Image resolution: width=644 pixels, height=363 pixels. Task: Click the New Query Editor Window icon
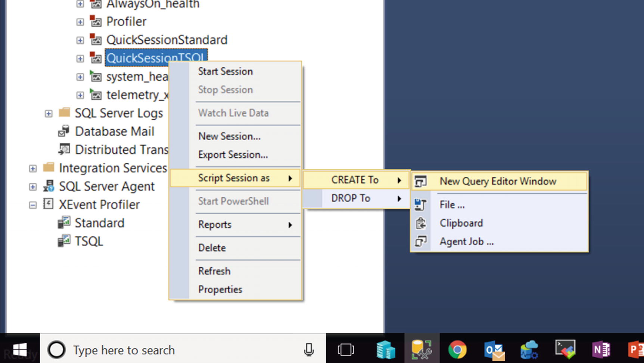tap(421, 181)
